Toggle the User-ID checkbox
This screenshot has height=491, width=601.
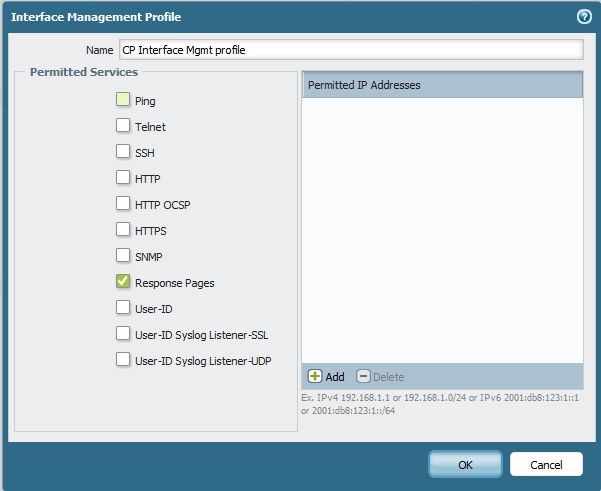coord(123,308)
